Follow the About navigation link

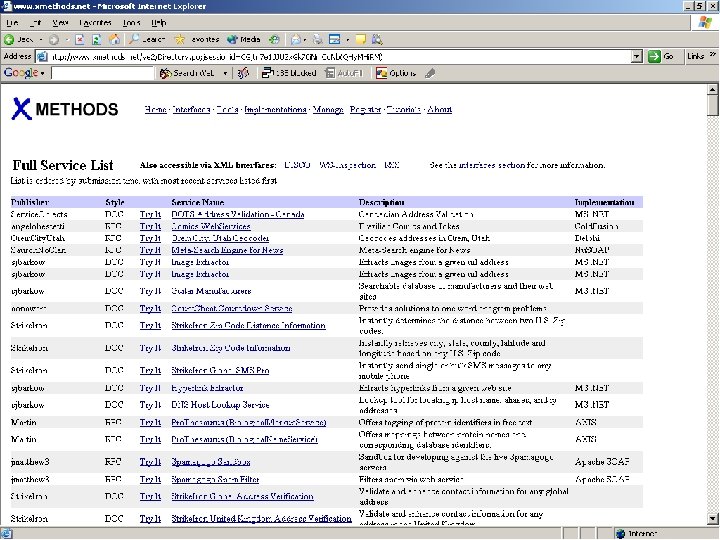pos(439,109)
